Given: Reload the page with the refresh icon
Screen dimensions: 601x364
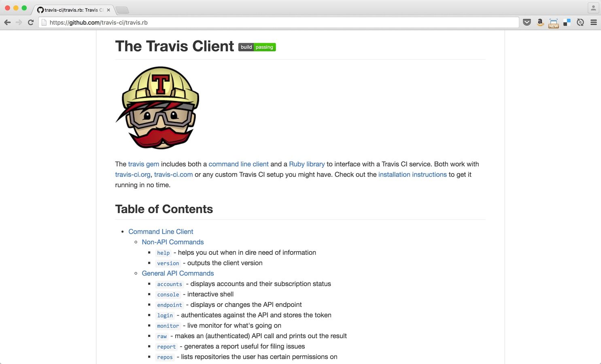Looking at the screenshot, I should point(30,23).
